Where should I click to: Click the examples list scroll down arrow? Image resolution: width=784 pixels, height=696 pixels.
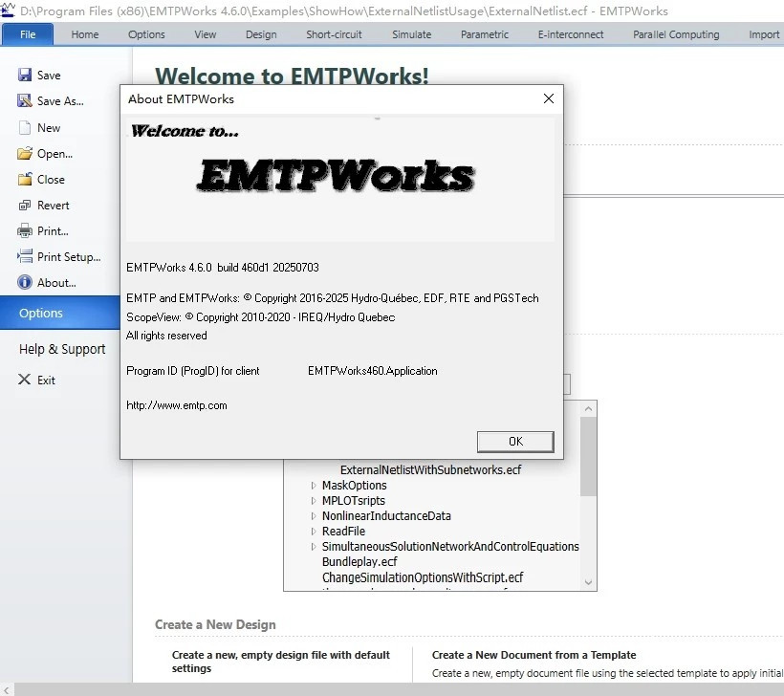[589, 582]
